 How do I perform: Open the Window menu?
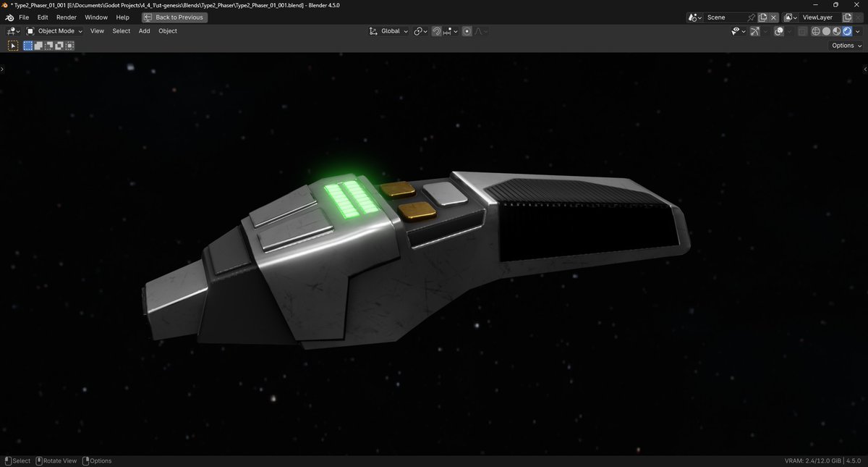96,17
